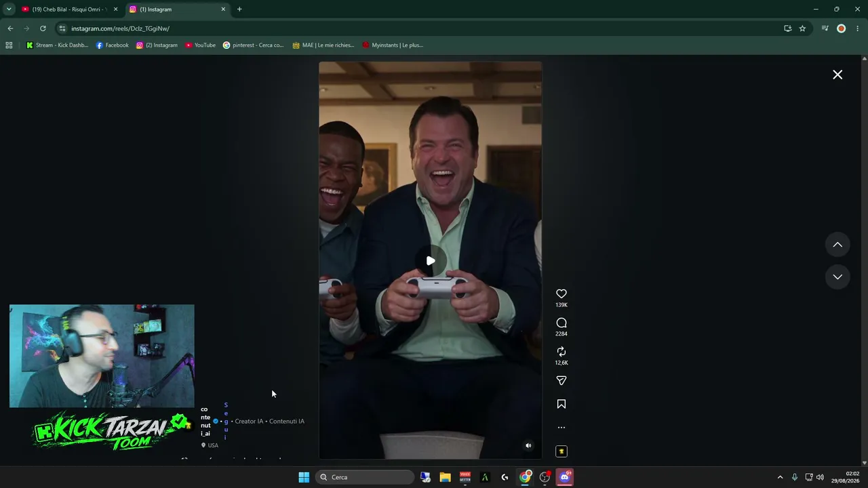Play the paused reel
The height and width of the screenshot is (488, 868).
point(431,261)
